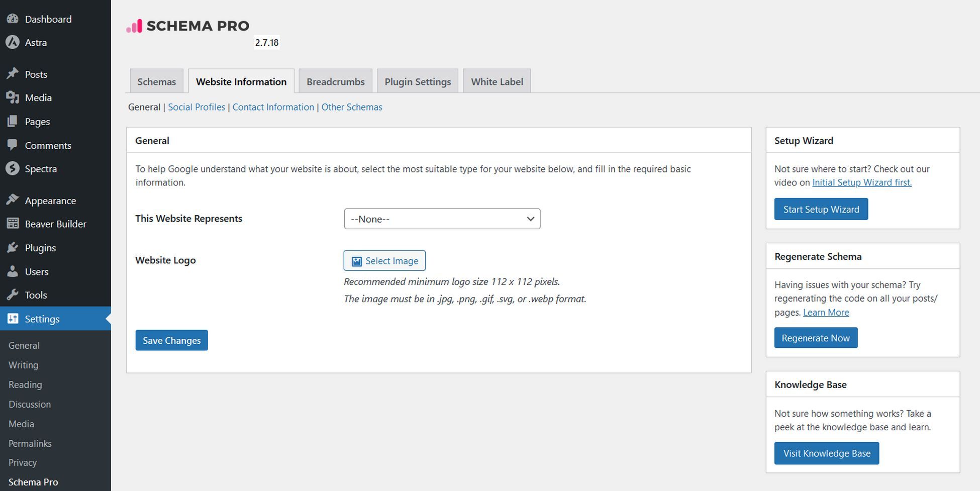
Task: Open the This Website Represents dropdown
Action: [442, 219]
